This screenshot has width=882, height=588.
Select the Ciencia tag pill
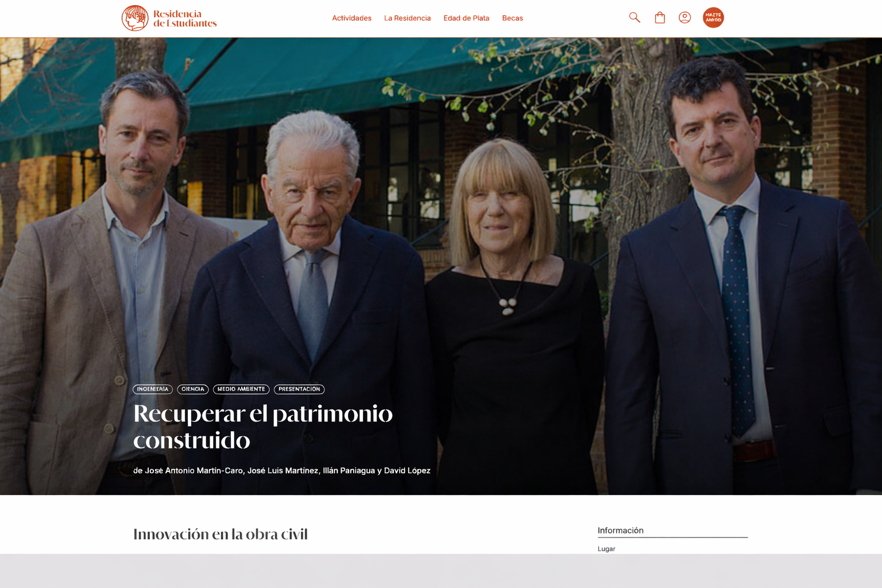coord(193,389)
